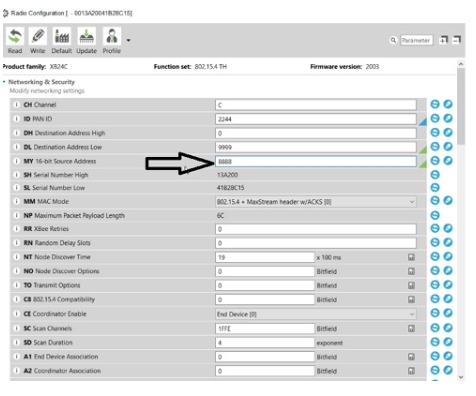Click the SC Scan Channels field
476x396 pixels.
265,329
